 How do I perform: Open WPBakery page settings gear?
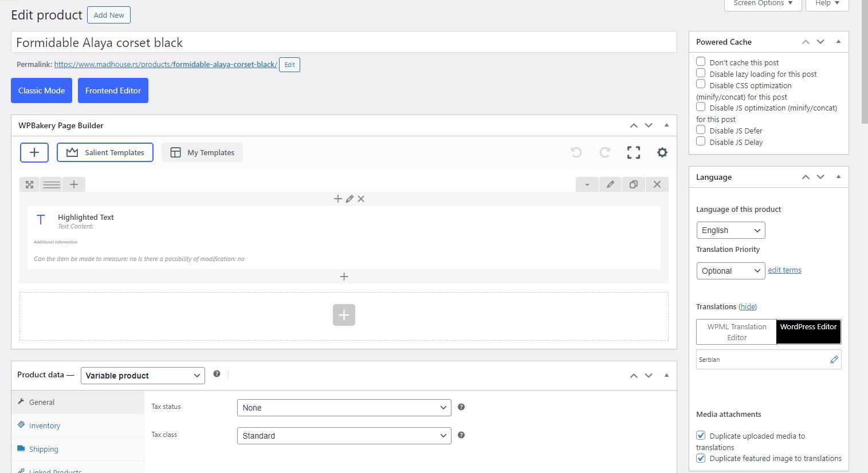tap(662, 152)
